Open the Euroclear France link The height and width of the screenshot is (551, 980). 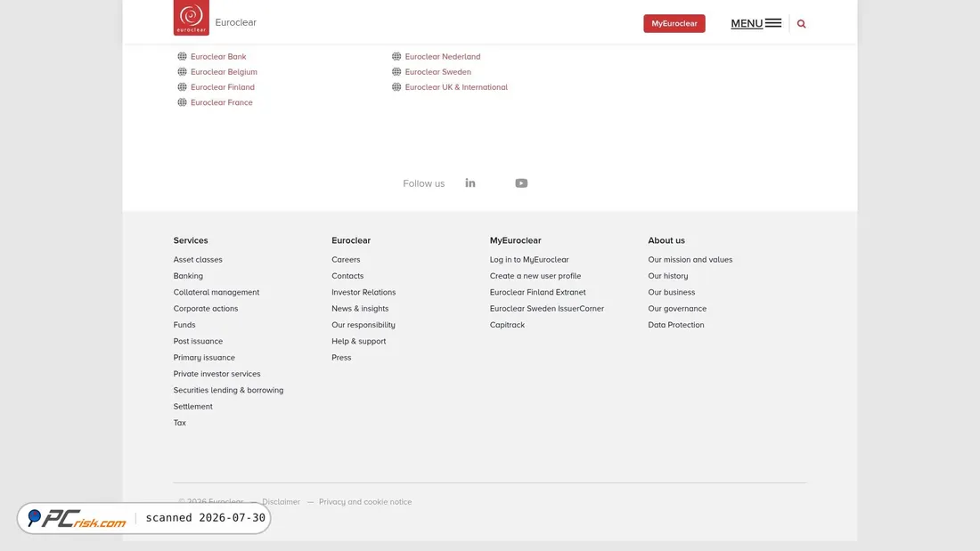(221, 102)
